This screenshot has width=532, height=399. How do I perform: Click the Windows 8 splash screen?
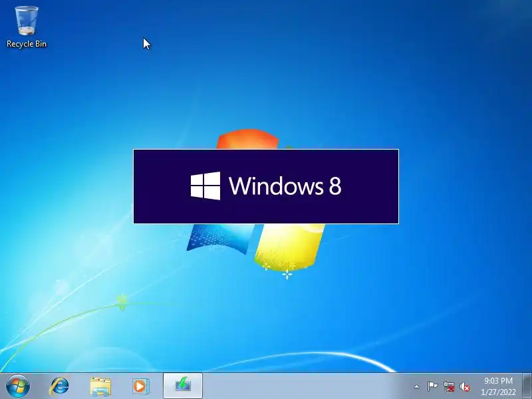(x=266, y=186)
